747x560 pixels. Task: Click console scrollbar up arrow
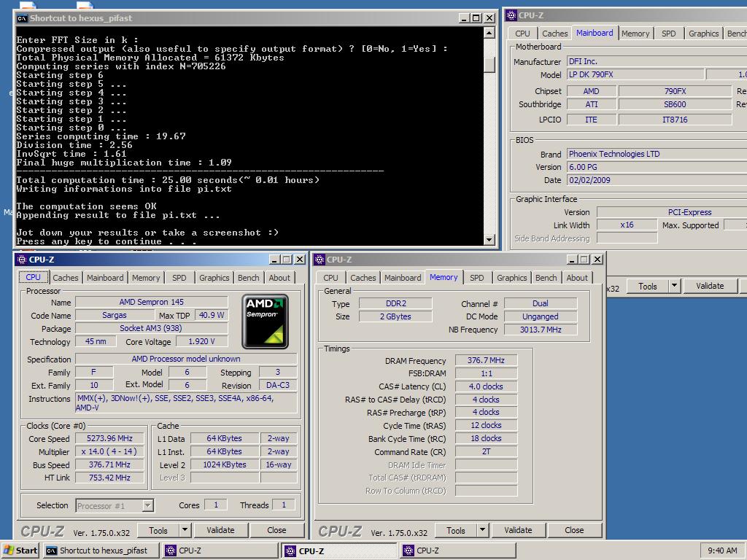click(x=489, y=33)
